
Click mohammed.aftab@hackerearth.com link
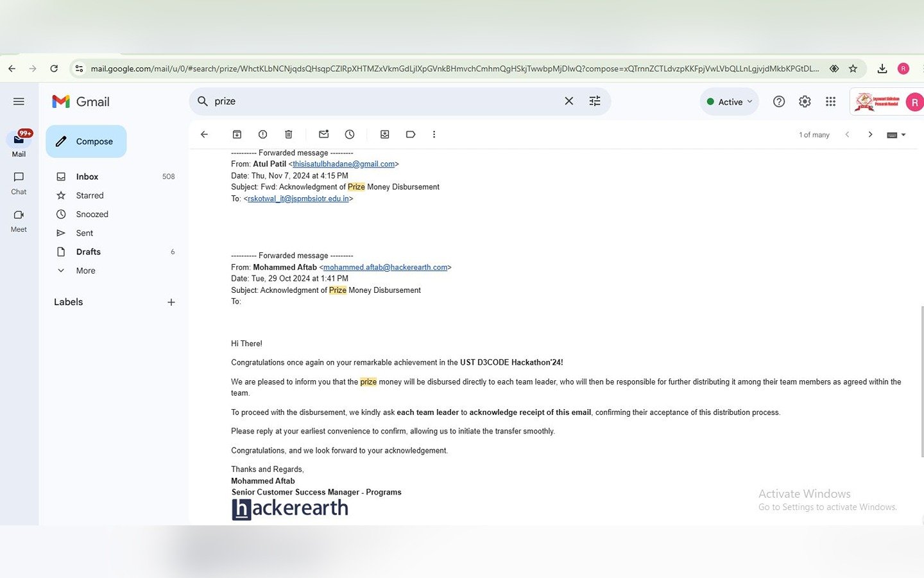coord(386,267)
